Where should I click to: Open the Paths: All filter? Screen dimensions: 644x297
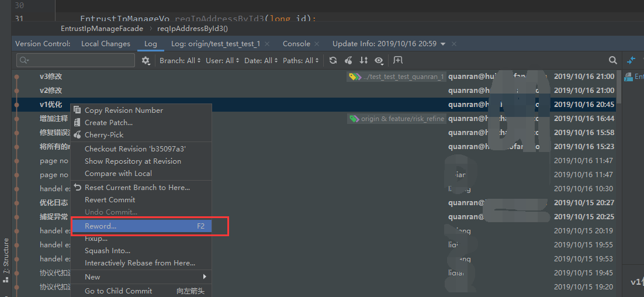tap(300, 60)
